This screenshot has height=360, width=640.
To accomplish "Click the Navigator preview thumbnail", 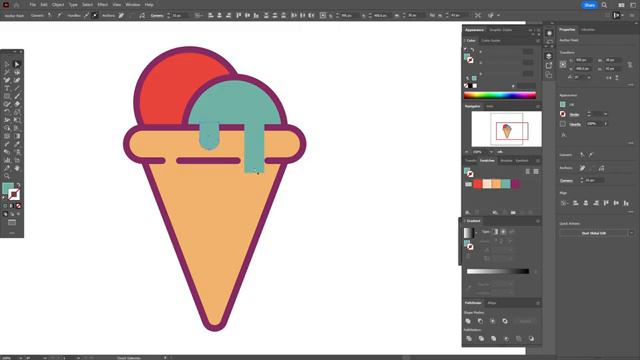I will [x=507, y=129].
